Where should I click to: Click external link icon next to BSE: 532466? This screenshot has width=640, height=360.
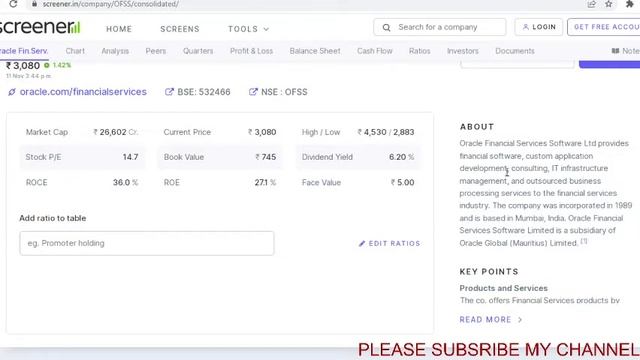pos(169,92)
